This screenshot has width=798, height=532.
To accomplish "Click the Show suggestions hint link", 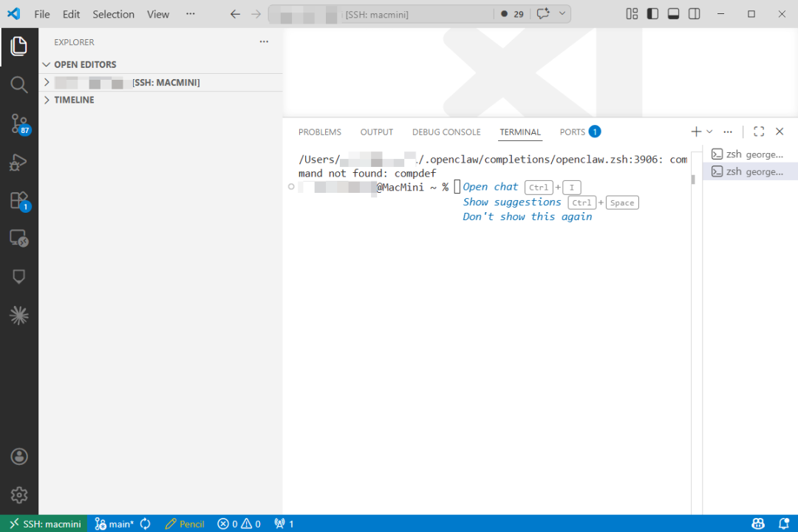I will 511,202.
